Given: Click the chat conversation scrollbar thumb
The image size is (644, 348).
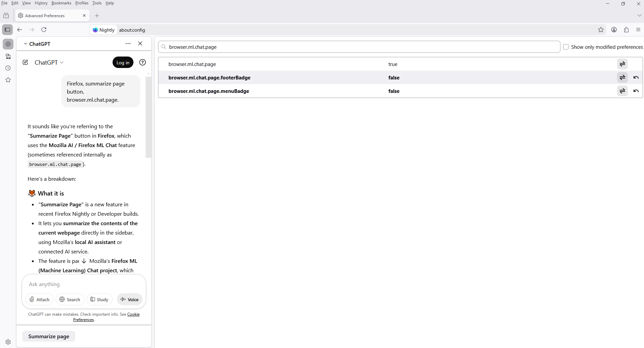Looking at the screenshot, I should [148, 117].
